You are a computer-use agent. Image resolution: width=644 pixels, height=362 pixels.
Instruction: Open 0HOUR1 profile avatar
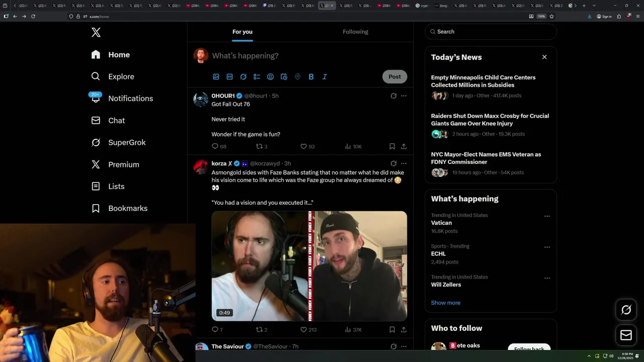point(201,99)
